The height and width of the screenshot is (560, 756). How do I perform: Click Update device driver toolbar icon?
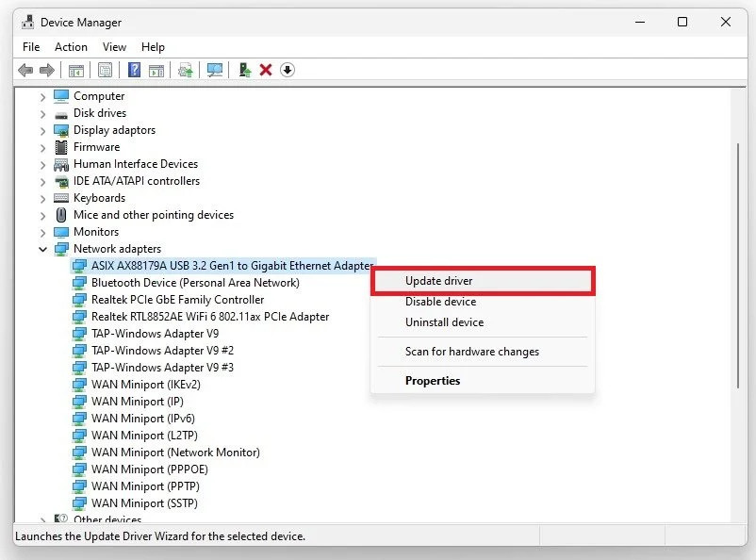click(x=186, y=71)
